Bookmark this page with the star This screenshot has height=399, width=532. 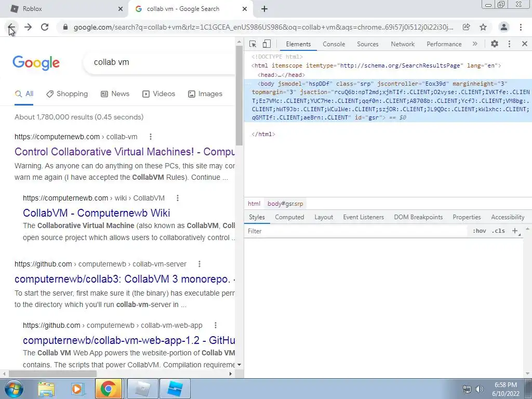[483, 27]
